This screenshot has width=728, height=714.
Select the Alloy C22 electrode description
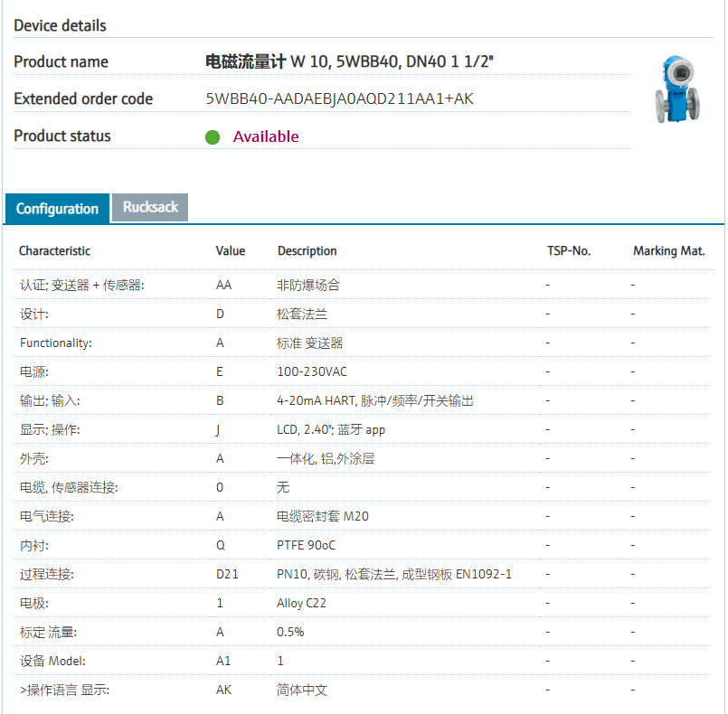tap(302, 603)
